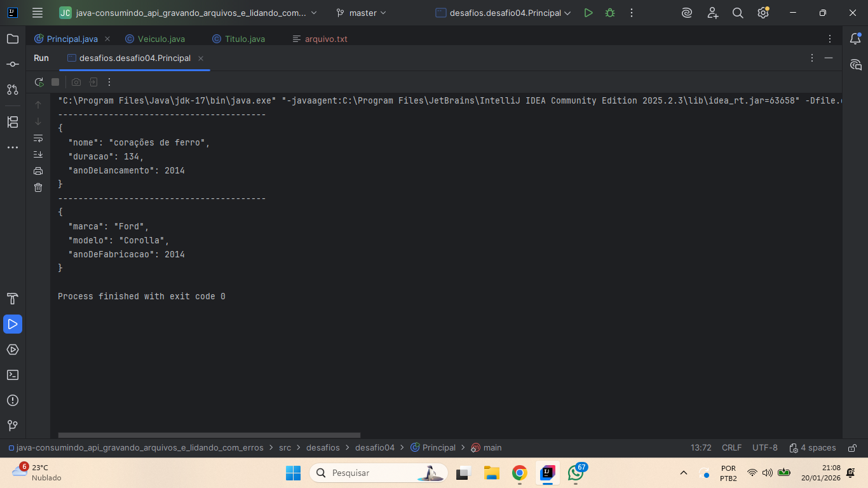The image size is (868, 488).
Task: Open the run configuration dropdown
Action: point(503,13)
